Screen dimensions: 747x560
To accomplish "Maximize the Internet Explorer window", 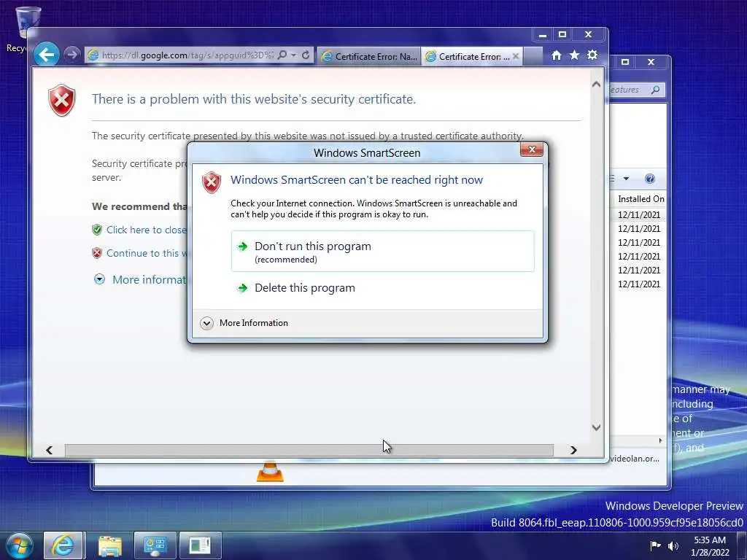I will coord(562,35).
